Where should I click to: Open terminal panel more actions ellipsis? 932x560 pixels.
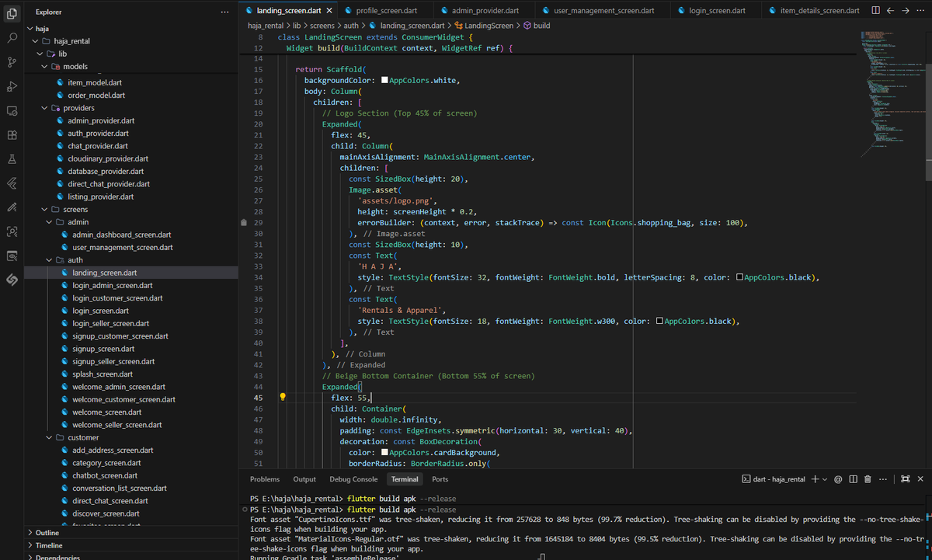pos(882,479)
